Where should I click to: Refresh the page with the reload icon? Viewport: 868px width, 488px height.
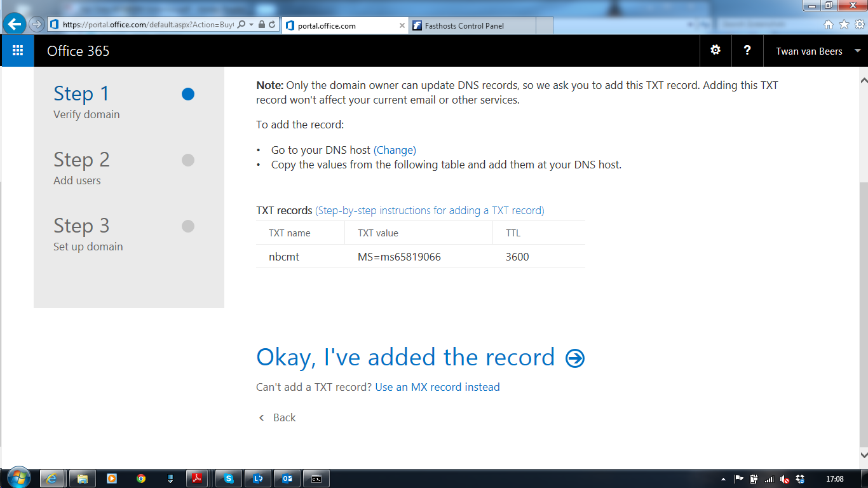click(272, 24)
